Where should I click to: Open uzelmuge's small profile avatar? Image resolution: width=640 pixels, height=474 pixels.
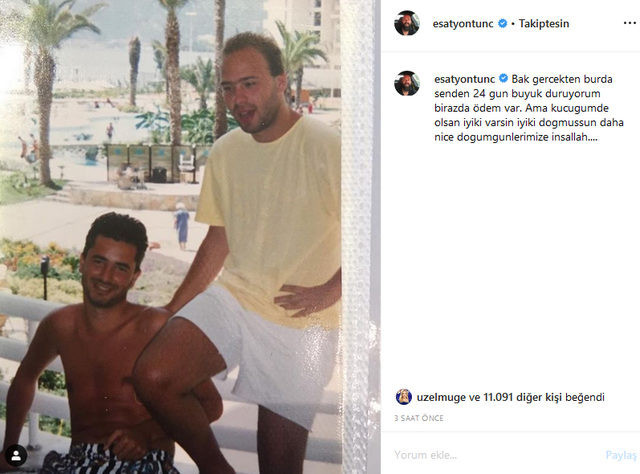click(x=403, y=397)
